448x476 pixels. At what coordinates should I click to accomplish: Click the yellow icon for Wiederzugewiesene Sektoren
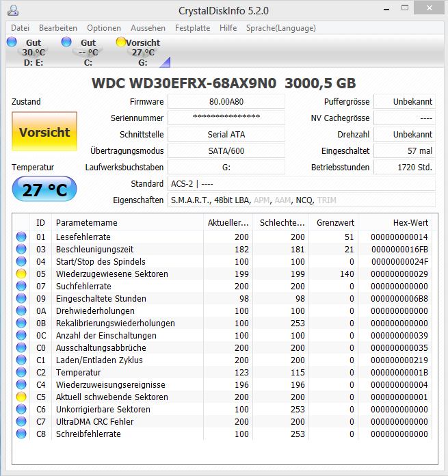click(21, 274)
